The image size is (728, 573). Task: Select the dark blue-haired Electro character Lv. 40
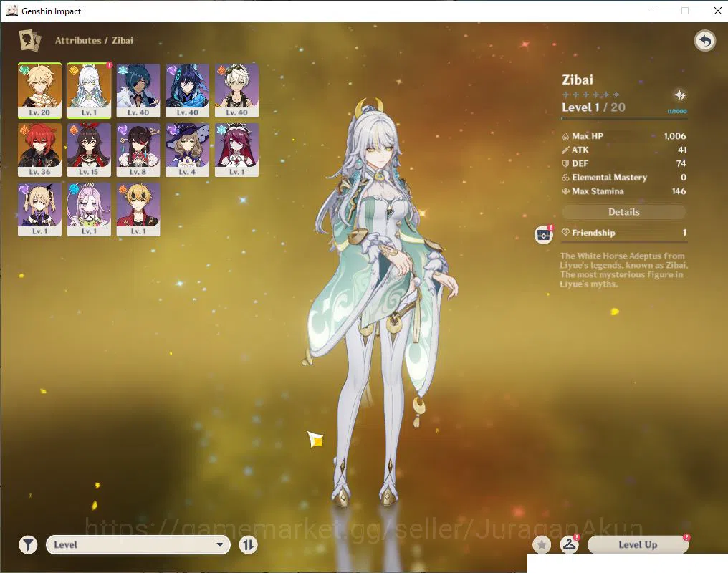[x=187, y=90]
